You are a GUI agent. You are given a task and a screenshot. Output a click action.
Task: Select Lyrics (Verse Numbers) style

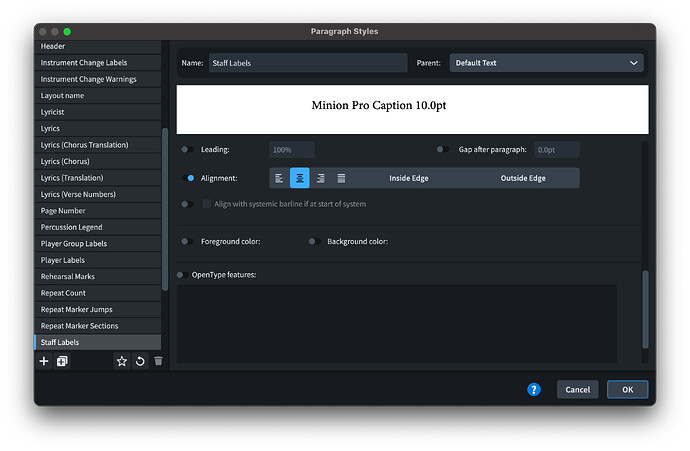(98, 194)
